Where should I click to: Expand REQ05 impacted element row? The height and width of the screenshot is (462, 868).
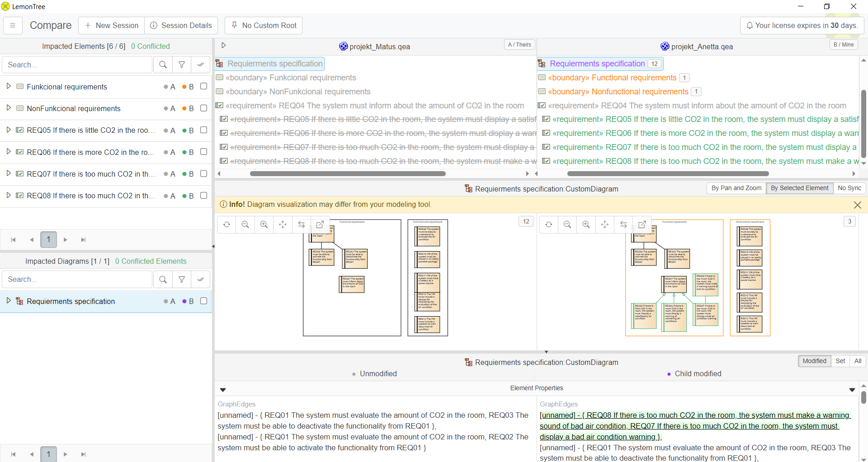point(8,130)
